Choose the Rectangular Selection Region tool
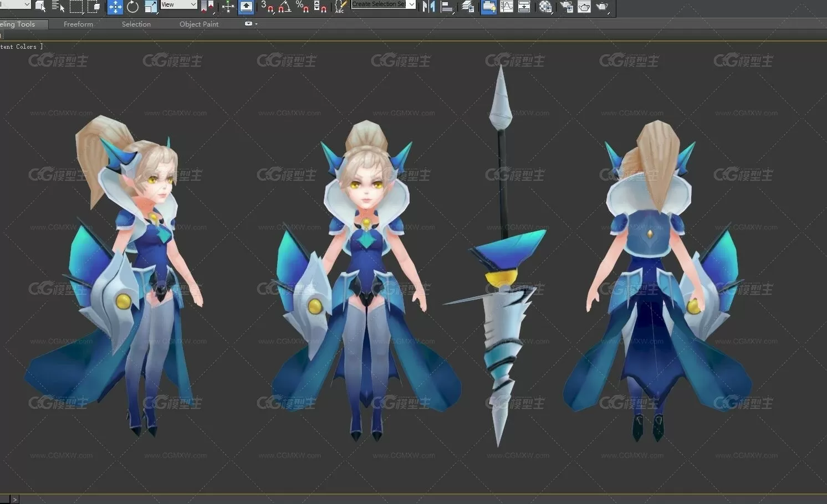The height and width of the screenshot is (504, 827). coord(76,7)
